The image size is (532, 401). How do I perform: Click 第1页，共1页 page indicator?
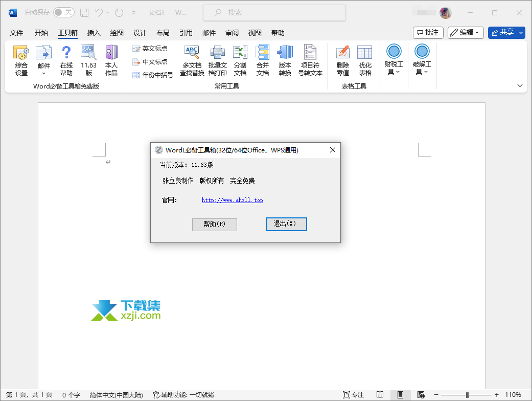tap(29, 395)
